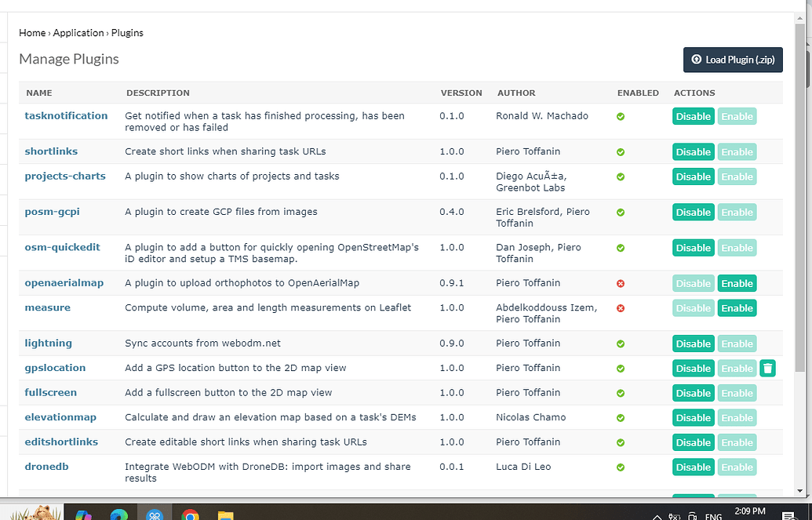Click the green enabled checkmark for tasknotification
The height and width of the screenshot is (520, 812).
621,116
